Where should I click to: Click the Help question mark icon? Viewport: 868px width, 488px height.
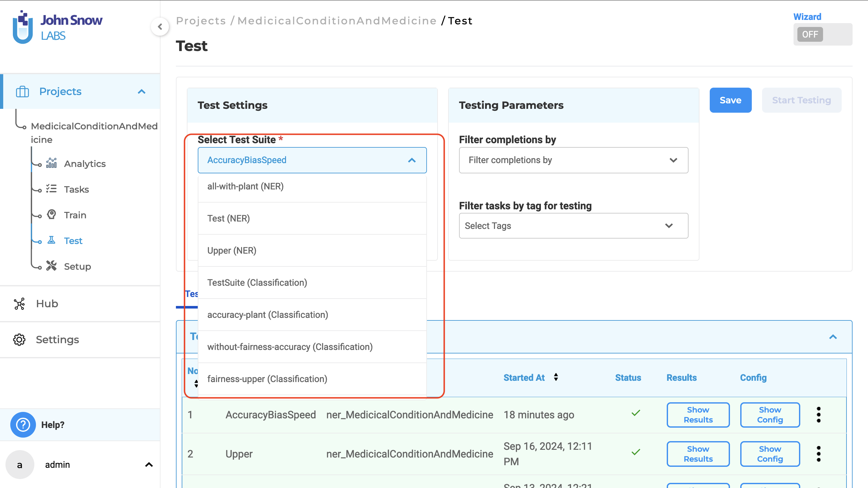click(x=23, y=425)
